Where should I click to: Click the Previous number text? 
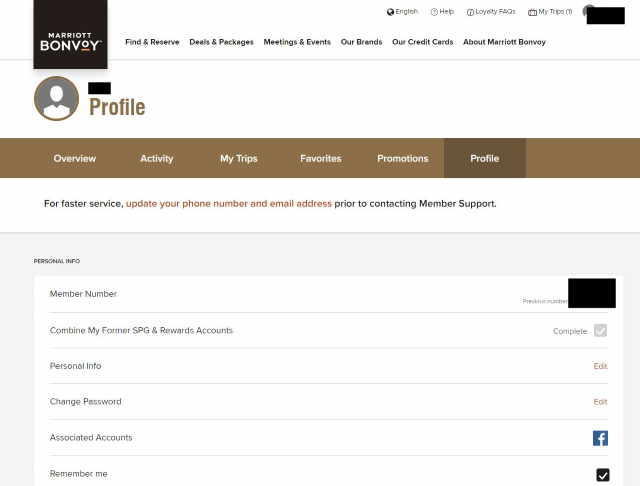click(x=545, y=301)
